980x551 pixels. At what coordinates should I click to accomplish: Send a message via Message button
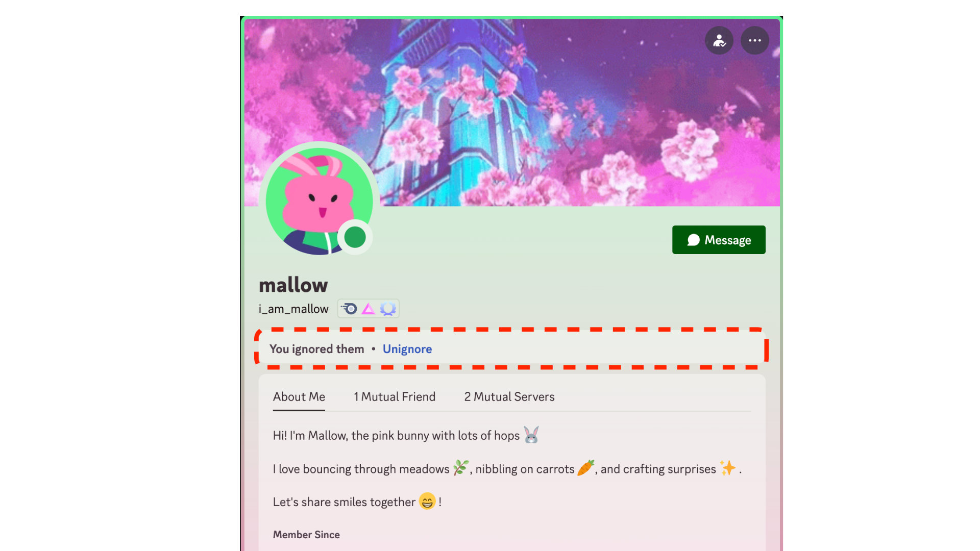click(x=719, y=240)
